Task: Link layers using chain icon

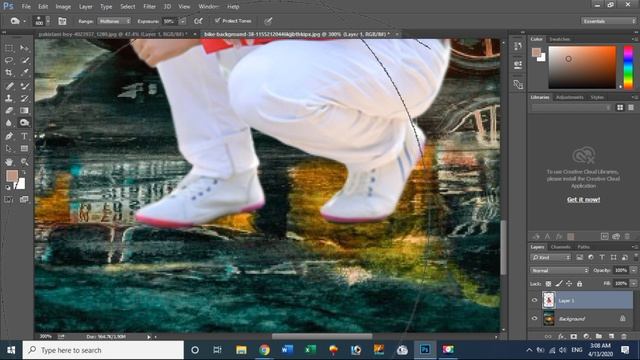Action: (548, 336)
